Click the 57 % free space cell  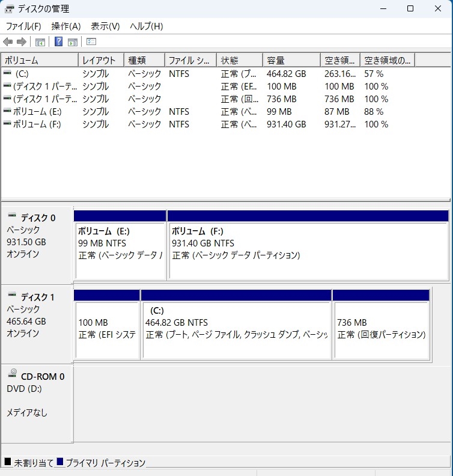(374, 74)
